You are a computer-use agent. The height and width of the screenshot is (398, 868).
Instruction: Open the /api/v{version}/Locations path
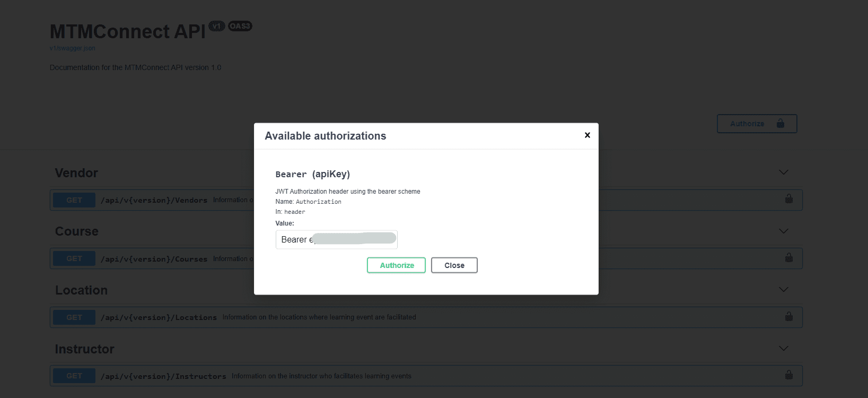(159, 317)
